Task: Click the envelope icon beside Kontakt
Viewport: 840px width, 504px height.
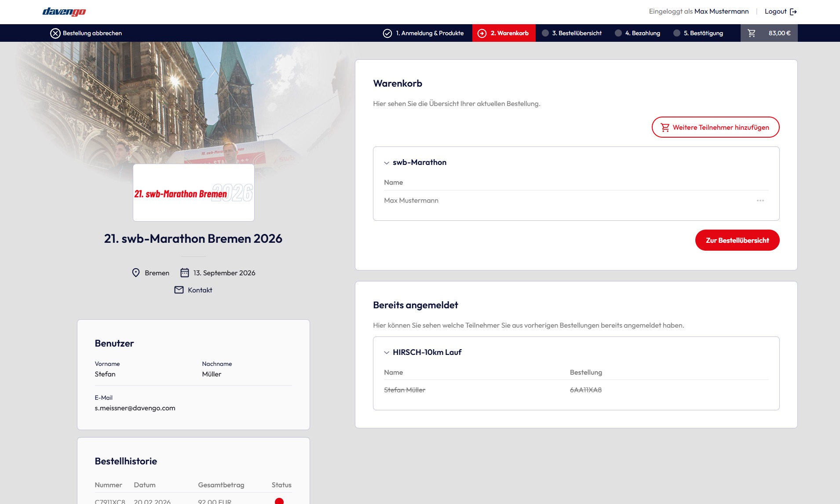Action: 179,289
